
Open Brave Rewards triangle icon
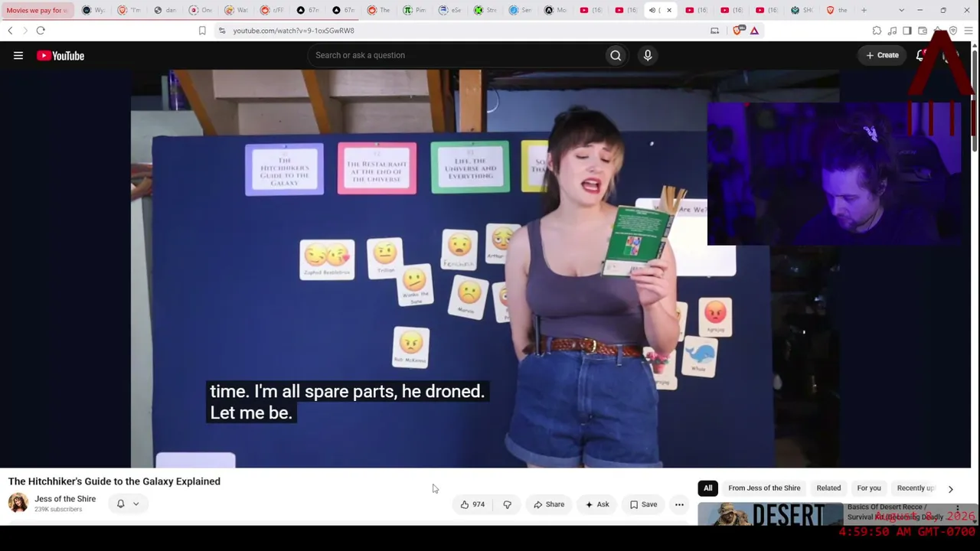coord(754,31)
